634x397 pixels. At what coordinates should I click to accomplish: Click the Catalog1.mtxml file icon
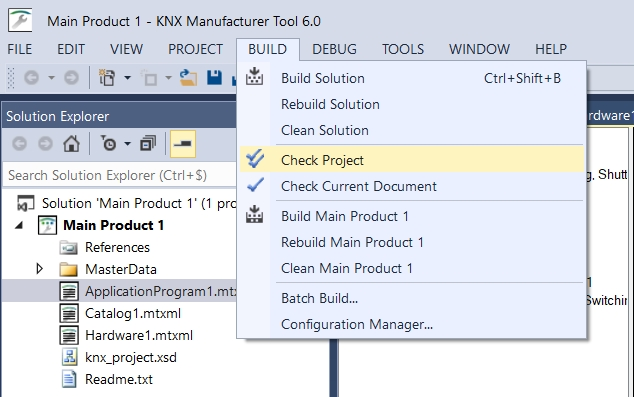(69, 313)
